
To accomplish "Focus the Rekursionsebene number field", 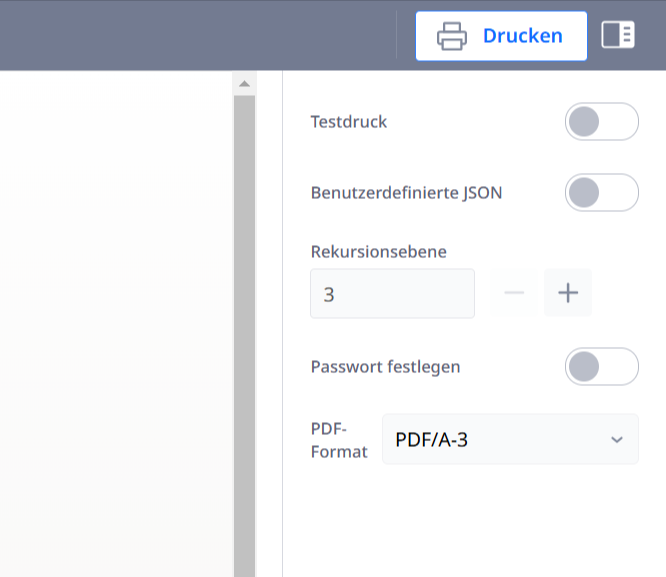I will [392, 294].
